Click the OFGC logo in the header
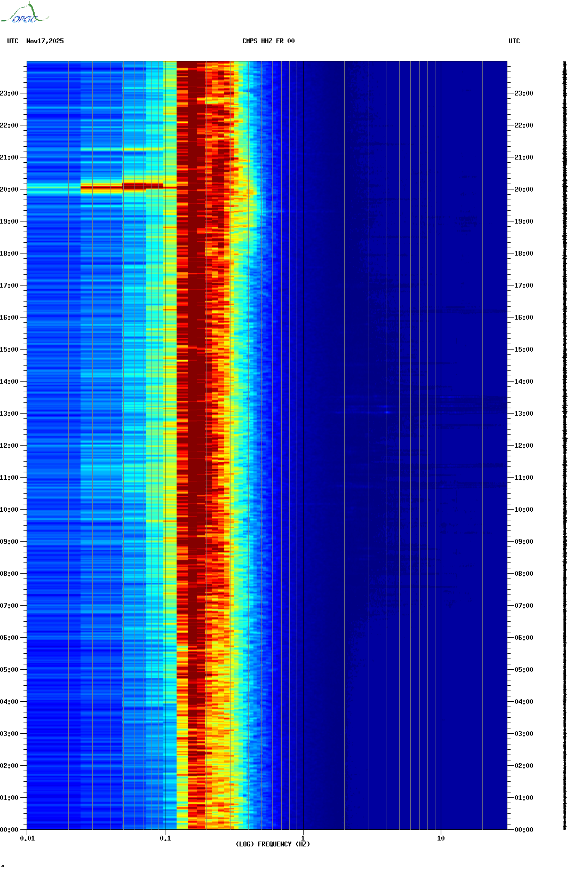The width and height of the screenshot is (588, 872). [24, 13]
